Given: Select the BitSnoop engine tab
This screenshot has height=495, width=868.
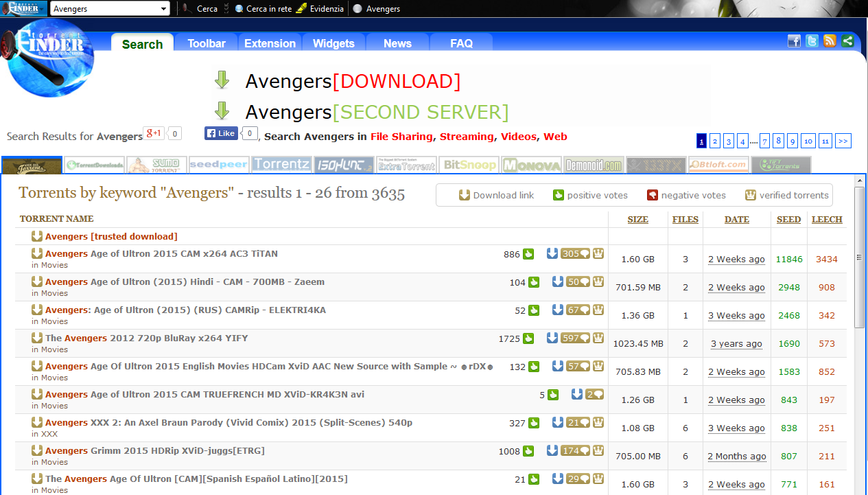Looking at the screenshot, I should [469, 165].
